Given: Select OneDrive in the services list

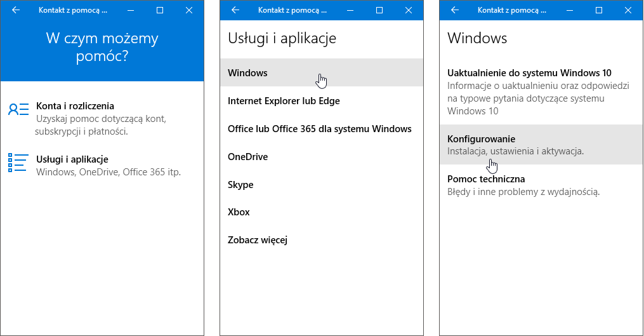Looking at the screenshot, I should tap(322, 157).
